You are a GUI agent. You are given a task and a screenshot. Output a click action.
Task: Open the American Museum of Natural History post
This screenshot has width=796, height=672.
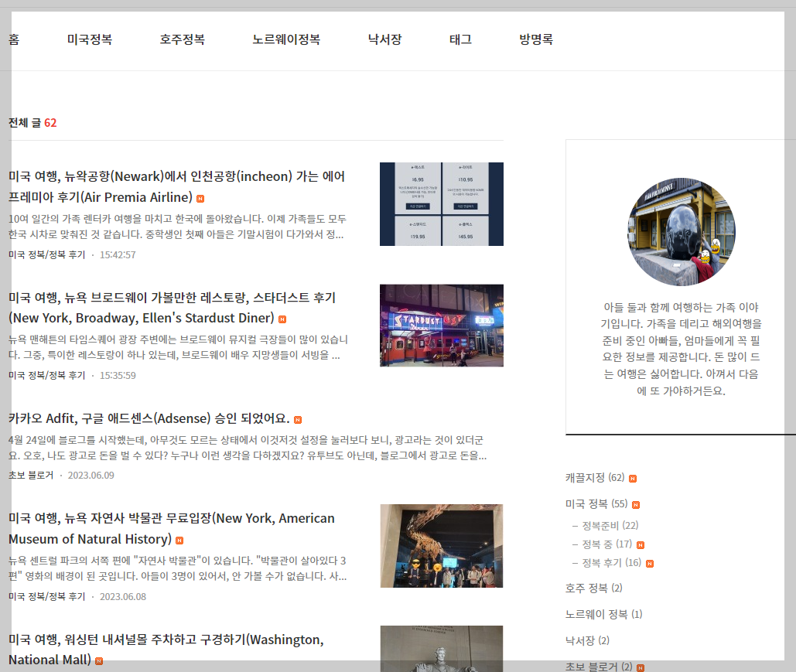[x=172, y=528]
